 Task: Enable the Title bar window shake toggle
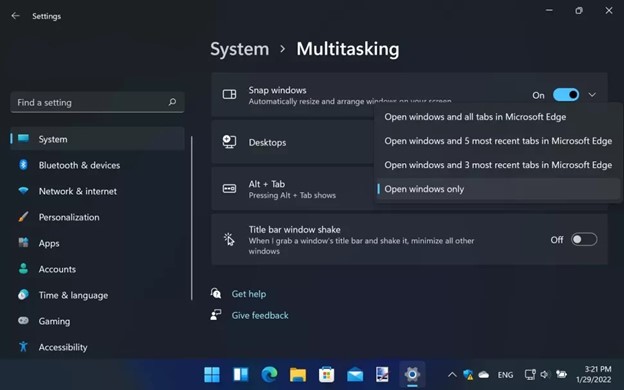(x=584, y=240)
